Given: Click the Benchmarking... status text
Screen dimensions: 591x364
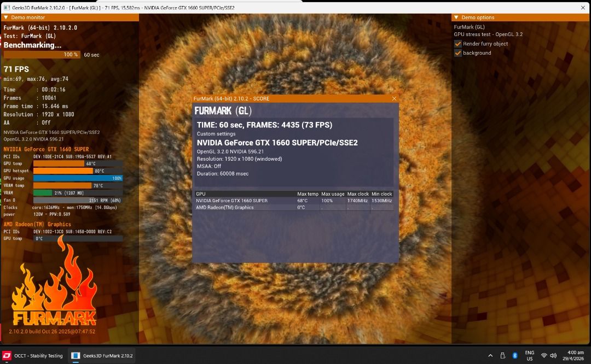Looking at the screenshot, I should pos(32,45).
